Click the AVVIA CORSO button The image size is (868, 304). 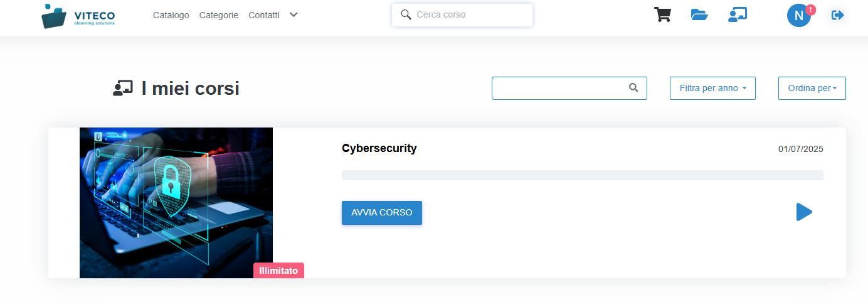click(x=382, y=213)
